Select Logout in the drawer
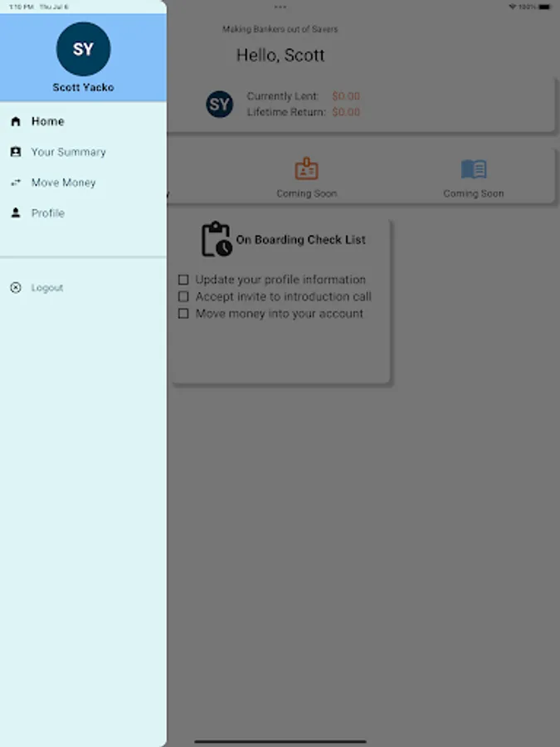Image resolution: width=560 pixels, height=747 pixels. pyautogui.click(x=83, y=288)
